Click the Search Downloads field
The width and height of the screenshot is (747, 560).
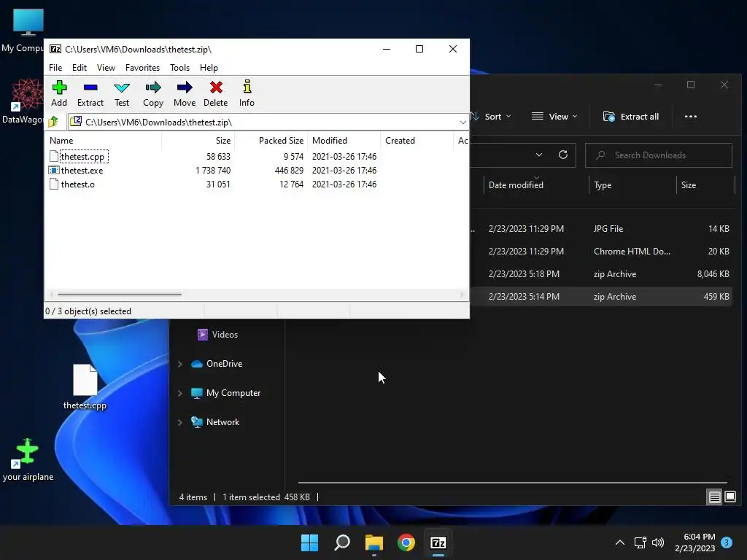(659, 155)
